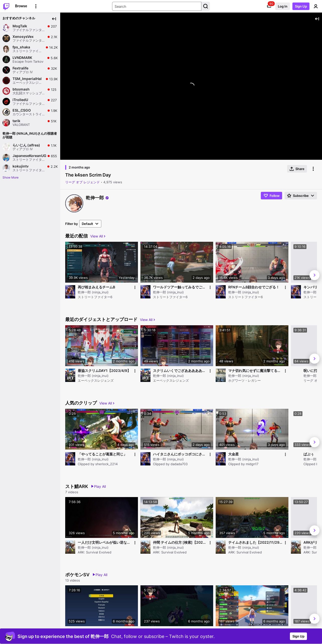Show next videos in ダイジェストとアップロード row
This screenshot has width=322, height=644.
click(314, 359)
